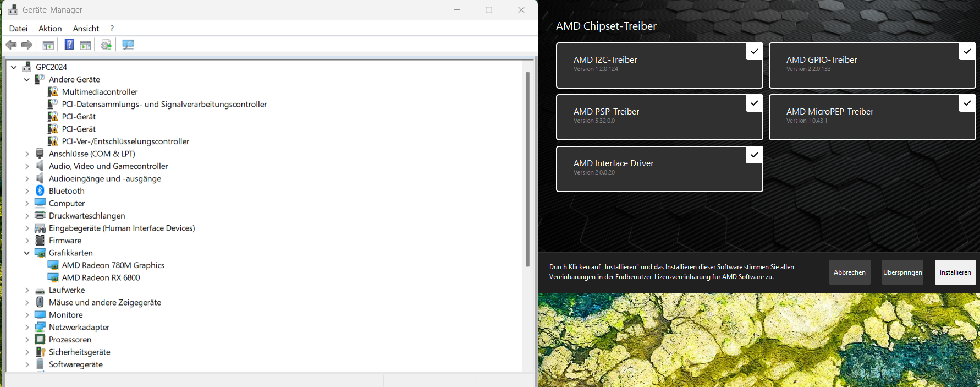Viewport: 980px width, 387px height.
Task: Expand the Monitore category
Action: coord(27,315)
